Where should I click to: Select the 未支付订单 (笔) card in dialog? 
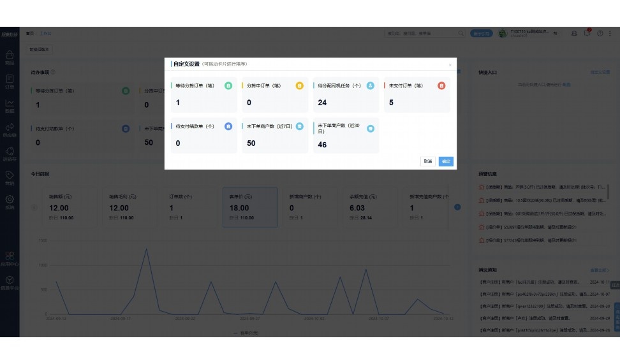[x=417, y=95]
